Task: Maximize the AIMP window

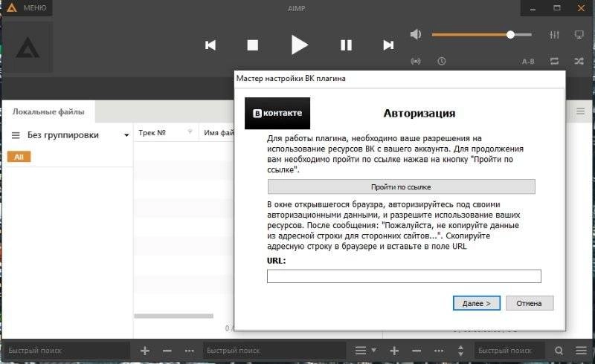Action: tap(556, 8)
